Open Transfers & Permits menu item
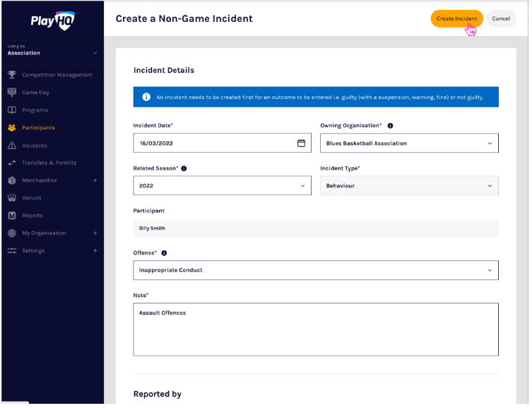 [49, 163]
